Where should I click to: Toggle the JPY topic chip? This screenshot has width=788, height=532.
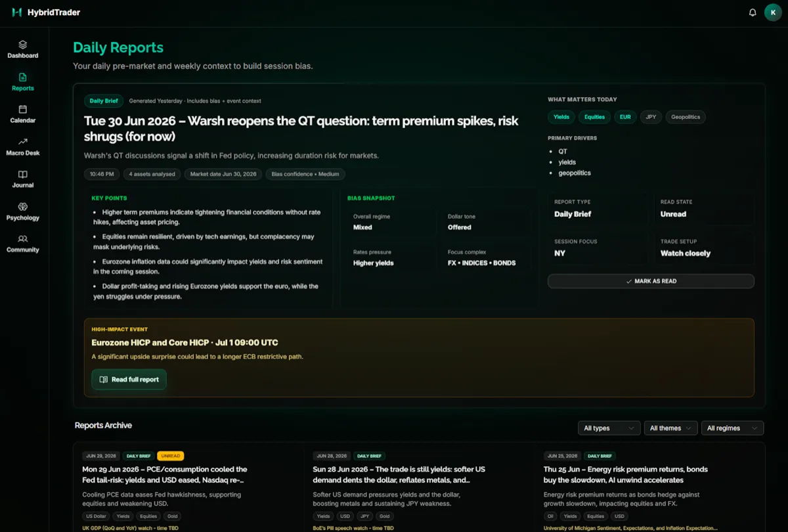pos(651,117)
